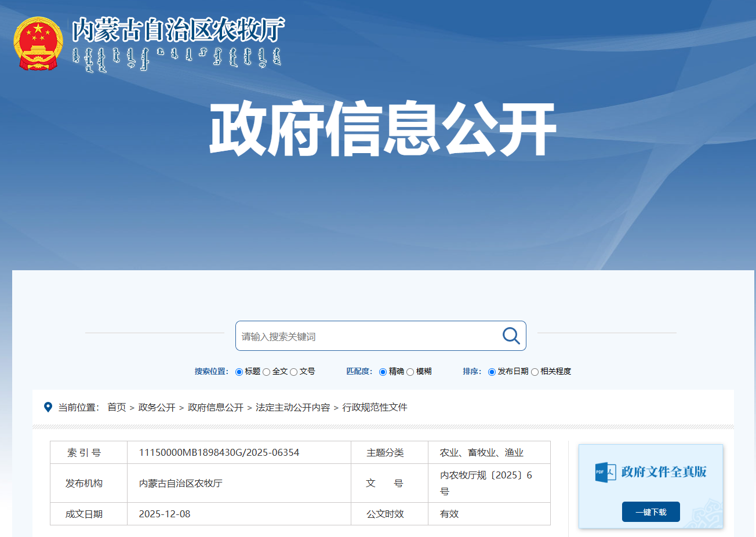756x537 pixels.
Task: Open the 政府信息公开 breadcrumb link
Action: tap(215, 407)
